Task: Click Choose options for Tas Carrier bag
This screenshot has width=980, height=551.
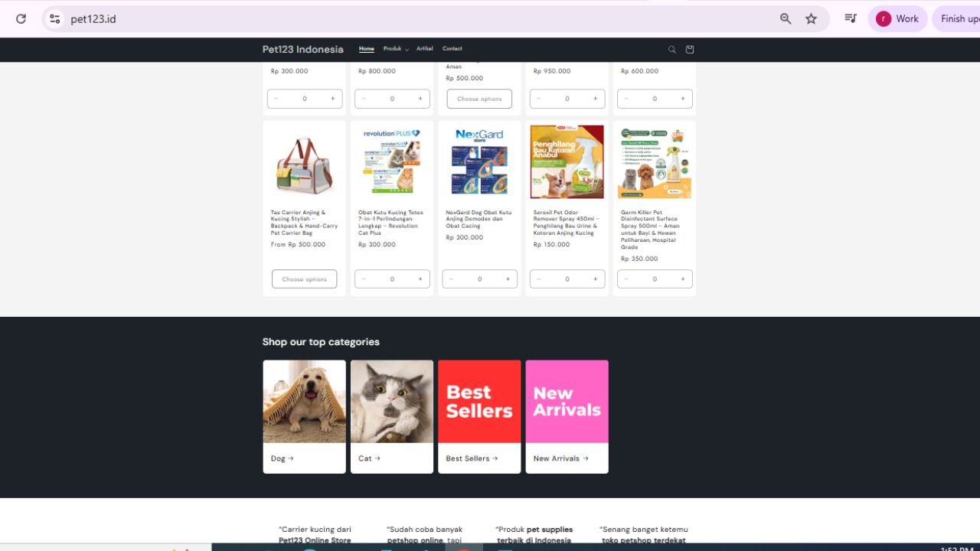Action: tap(304, 279)
